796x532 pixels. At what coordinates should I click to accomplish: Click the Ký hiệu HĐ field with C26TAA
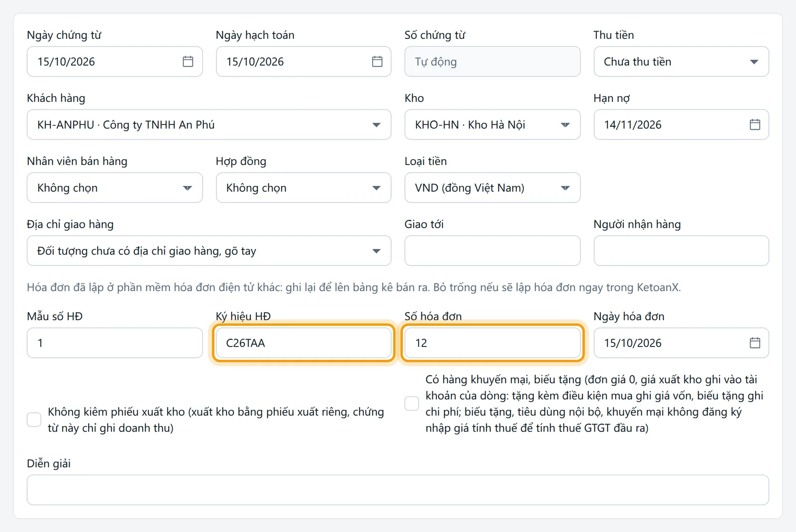pos(303,343)
